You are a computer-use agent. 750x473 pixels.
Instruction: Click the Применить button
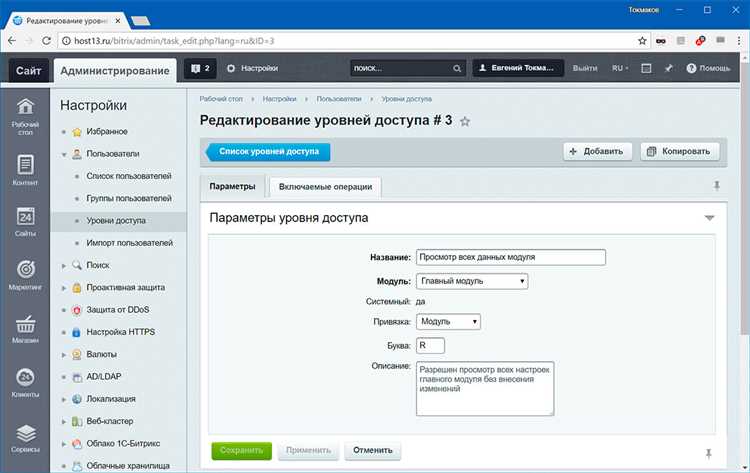click(x=308, y=451)
